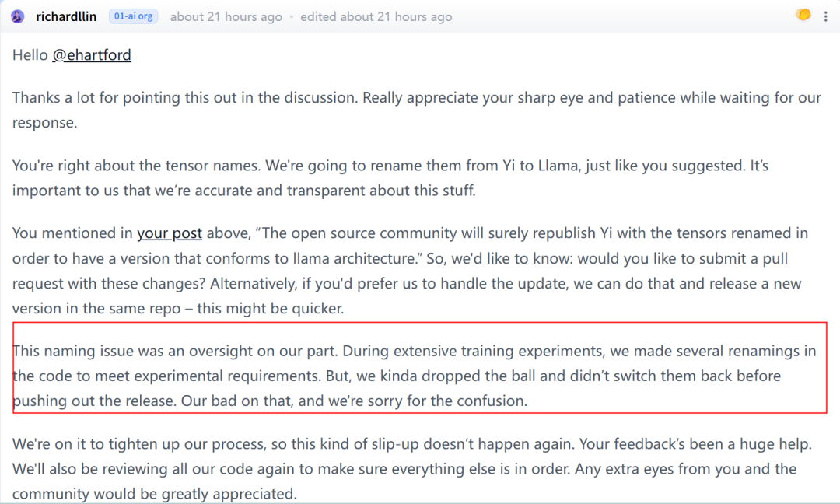Click richardllin's profile avatar
Screen dimensions: 840x504
coord(18,16)
